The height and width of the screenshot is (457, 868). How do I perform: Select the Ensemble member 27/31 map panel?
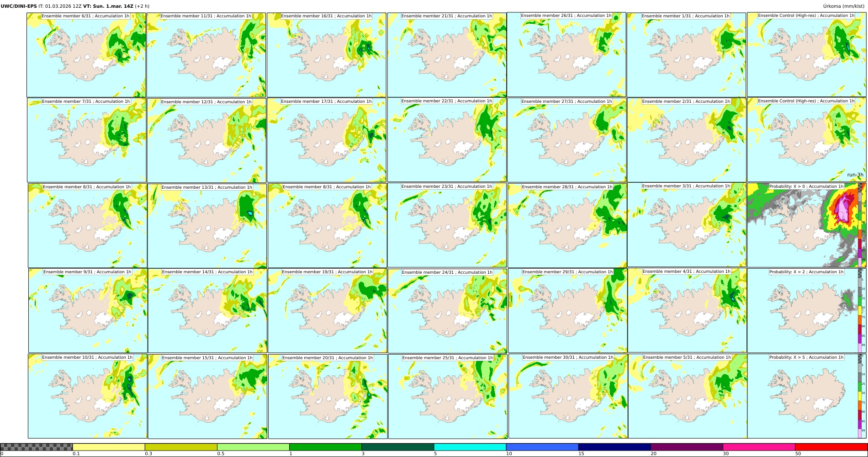coord(567,140)
